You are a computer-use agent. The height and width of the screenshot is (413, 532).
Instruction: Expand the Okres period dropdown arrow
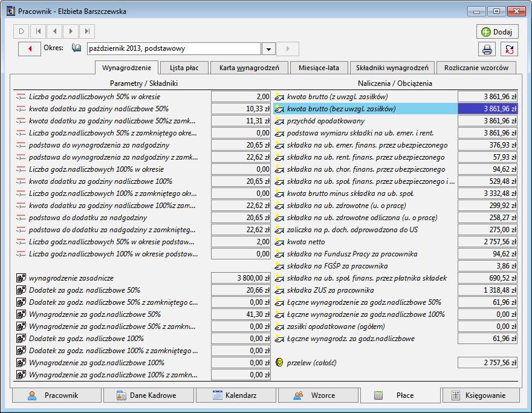coord(268,49)
